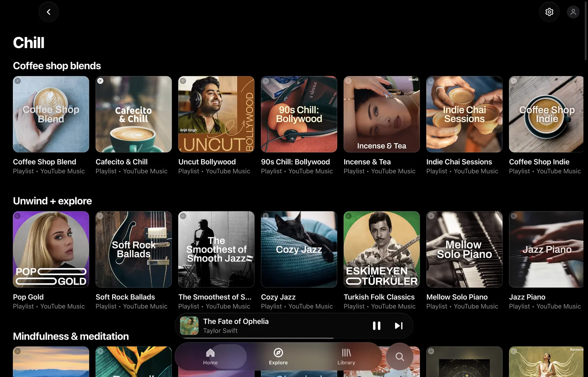Open The Fate of Ophelia album art
This screenshot has height=377, width=588.
click(x=189, y=326)
